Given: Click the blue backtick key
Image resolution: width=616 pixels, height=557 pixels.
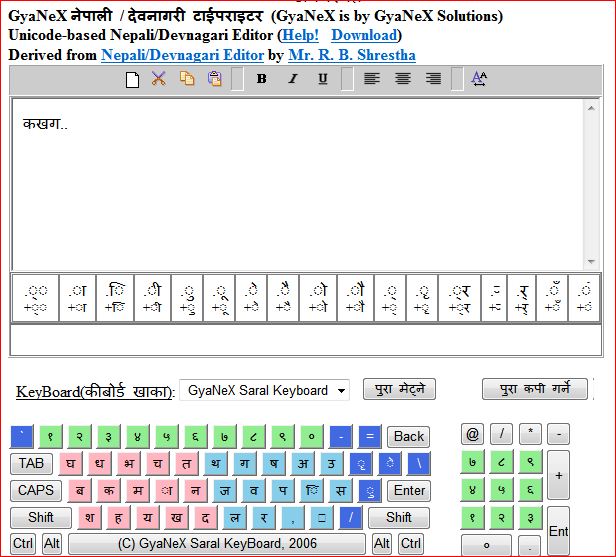Looking at the screenshot, I should click(x=22, y=436).
